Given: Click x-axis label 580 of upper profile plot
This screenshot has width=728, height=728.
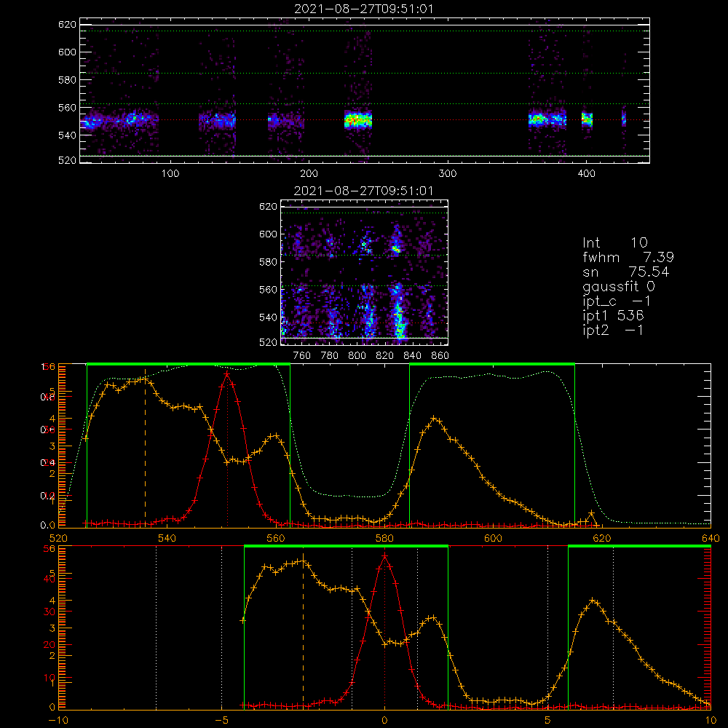Looking at the screenshot, I should (384, 538).
